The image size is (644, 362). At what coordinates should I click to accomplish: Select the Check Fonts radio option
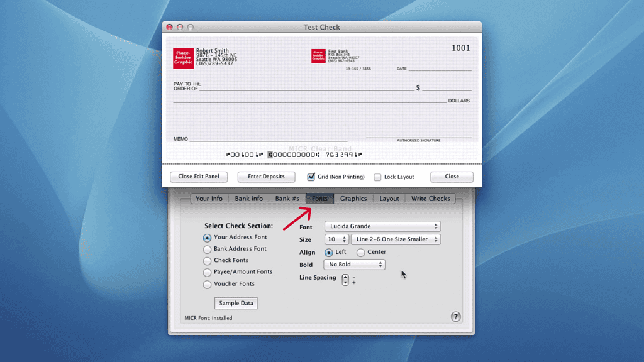click(x=208, y=261)
